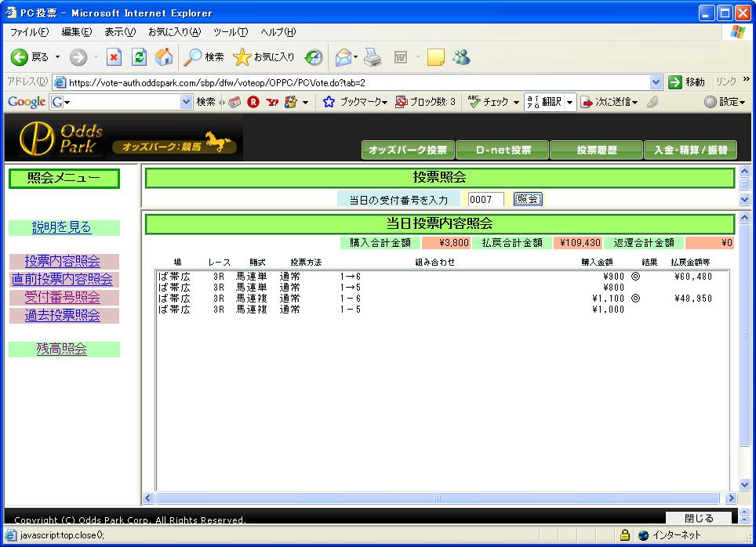The image size is (756, 547).
Task: Open the View (表示) menu
Action: tap(120, 32)
